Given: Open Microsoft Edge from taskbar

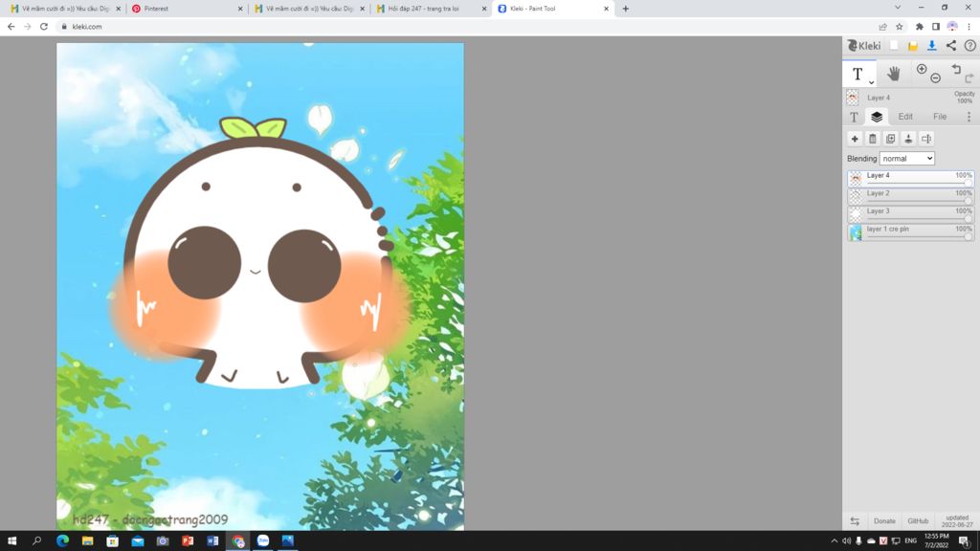Looking at the screenshot, I should (x=62, y=540).
